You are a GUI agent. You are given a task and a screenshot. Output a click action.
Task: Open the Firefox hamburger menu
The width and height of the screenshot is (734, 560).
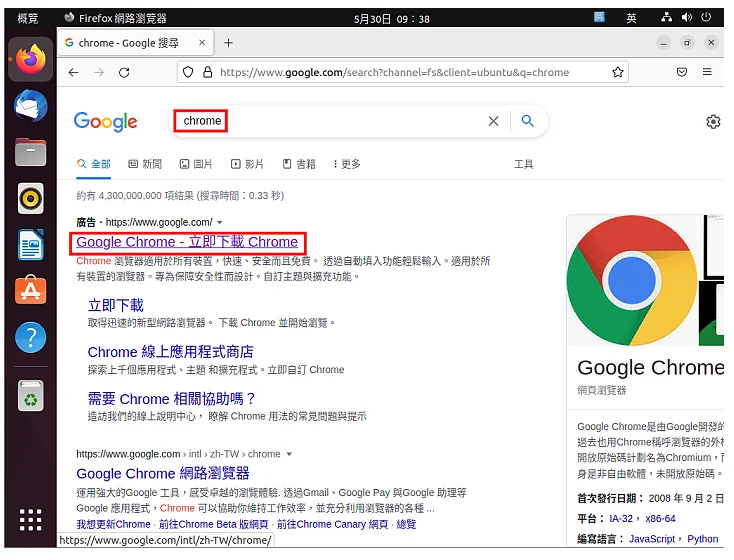[x=707, y=72]
